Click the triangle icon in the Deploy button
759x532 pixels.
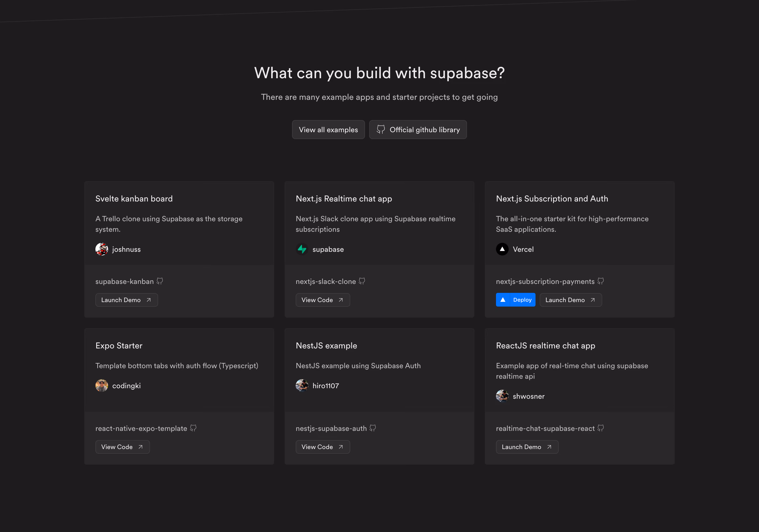click(503, 300)
